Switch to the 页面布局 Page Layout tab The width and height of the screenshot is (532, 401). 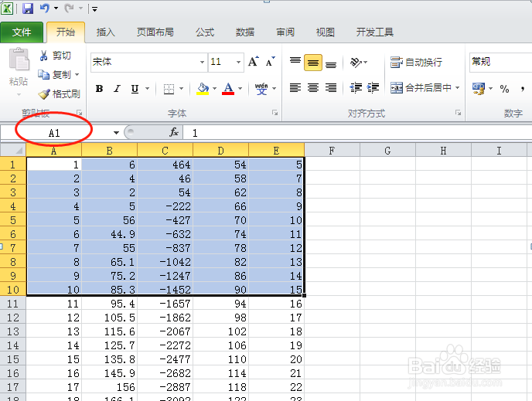155,32
